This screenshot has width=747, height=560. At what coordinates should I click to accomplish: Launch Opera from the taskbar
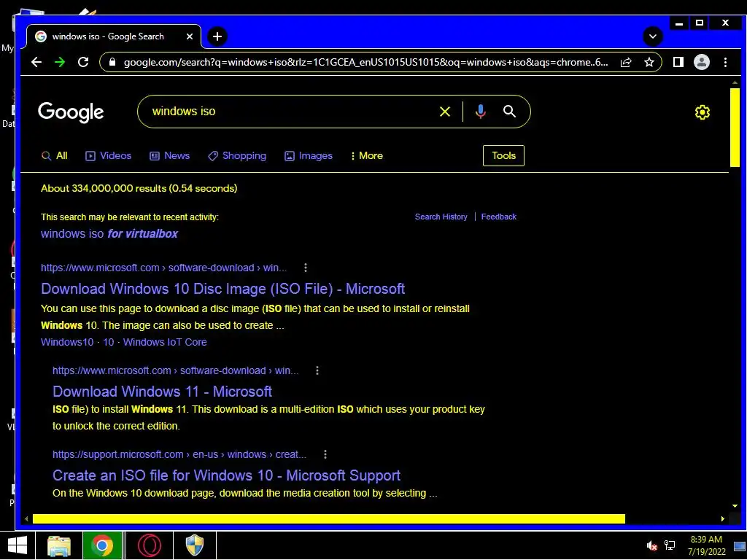click(149, 545)
